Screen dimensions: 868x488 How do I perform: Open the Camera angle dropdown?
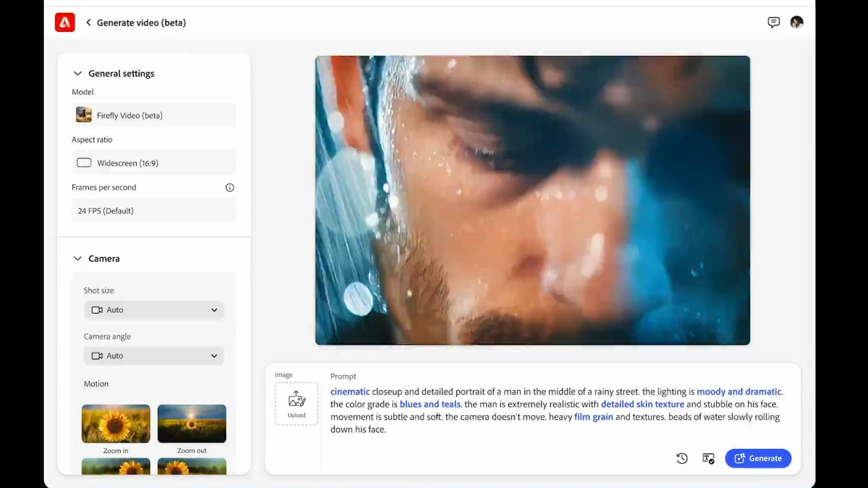(x=214, y=356)
